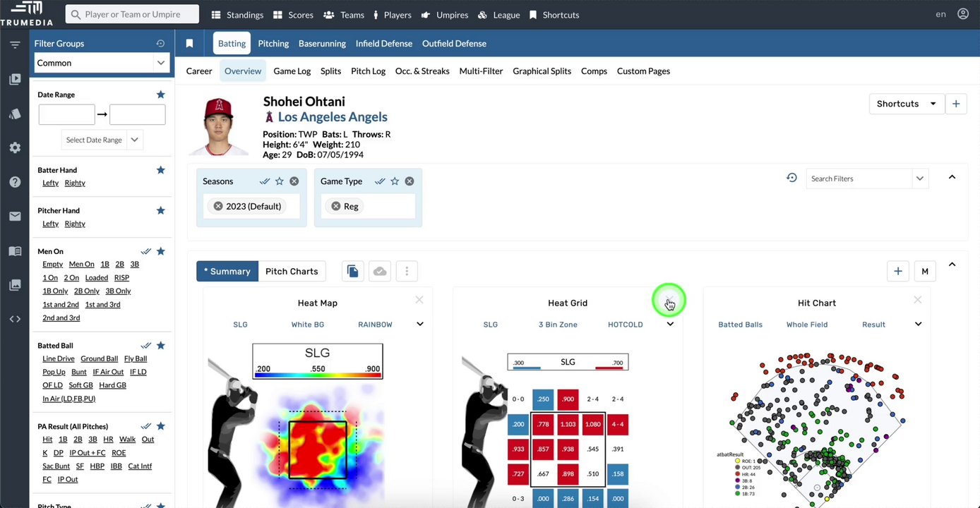Reset filters using history icon near search
980x508 pixels.
click(x=791, y=178)
